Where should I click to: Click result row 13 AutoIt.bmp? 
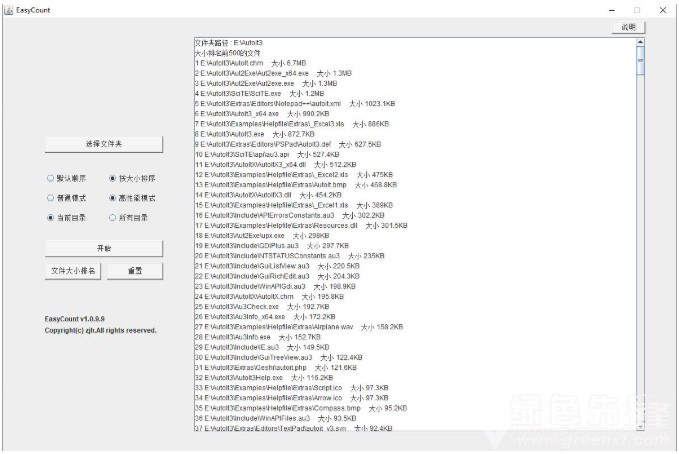tap(296, 185)
